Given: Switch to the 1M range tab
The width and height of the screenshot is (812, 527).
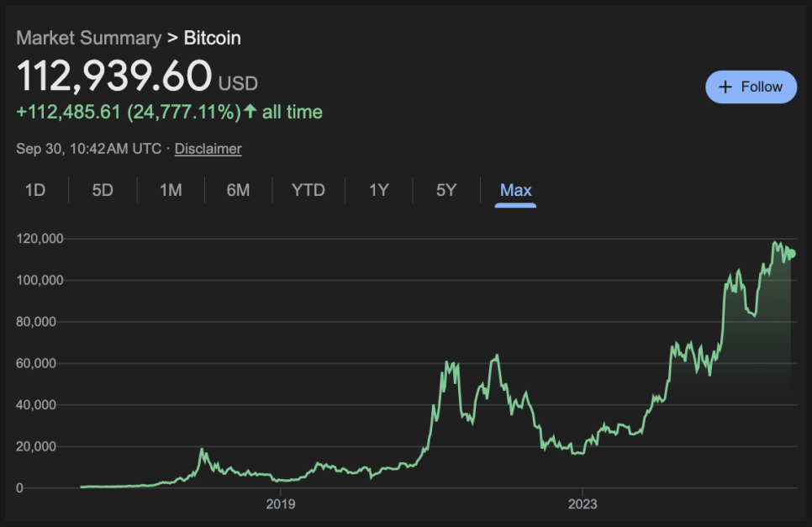Looking at the screenshot, I should [x=171, y=190].
